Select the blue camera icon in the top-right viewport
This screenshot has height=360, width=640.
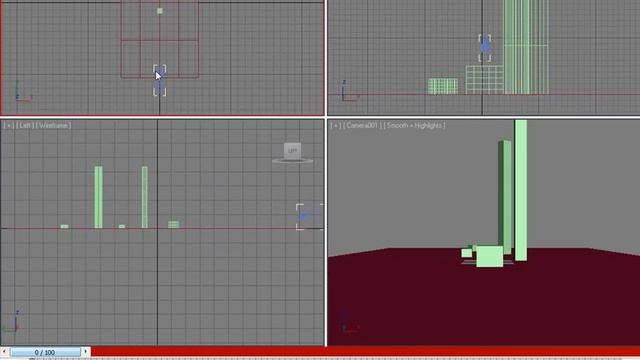(x=484, y=48)
